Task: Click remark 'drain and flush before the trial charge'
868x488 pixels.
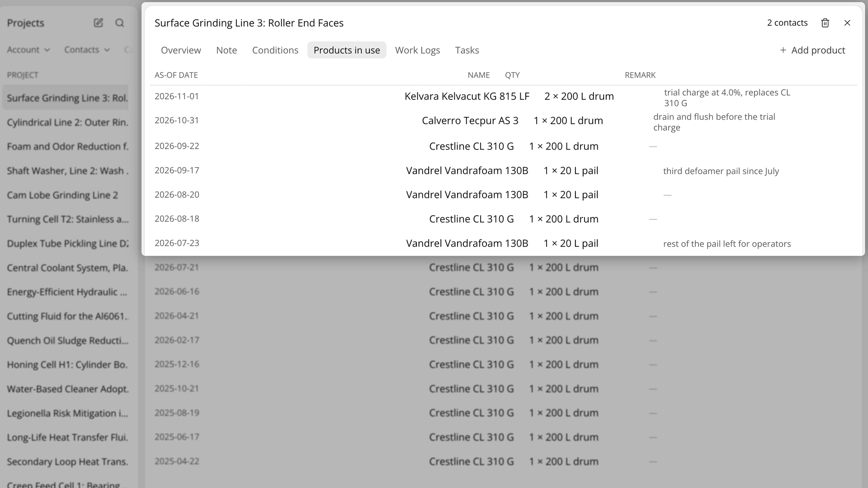Action: [x=714, y=122]
